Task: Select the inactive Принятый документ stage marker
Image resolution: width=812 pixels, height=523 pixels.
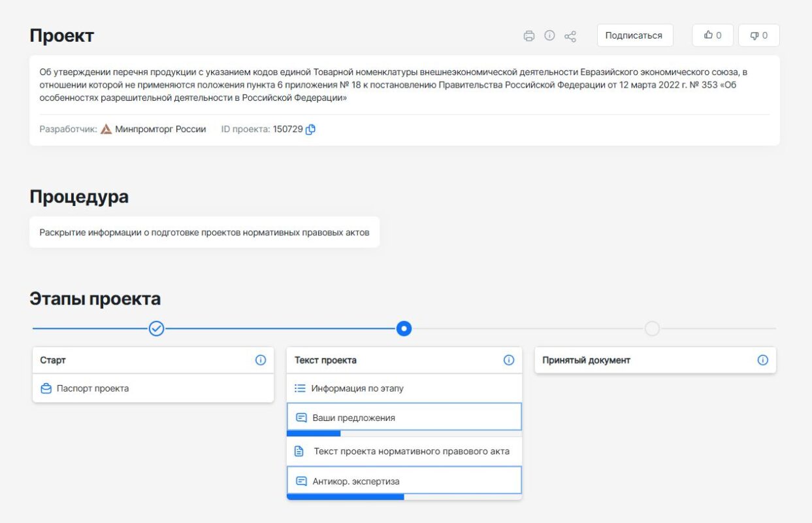Action: tap(652, 328)
